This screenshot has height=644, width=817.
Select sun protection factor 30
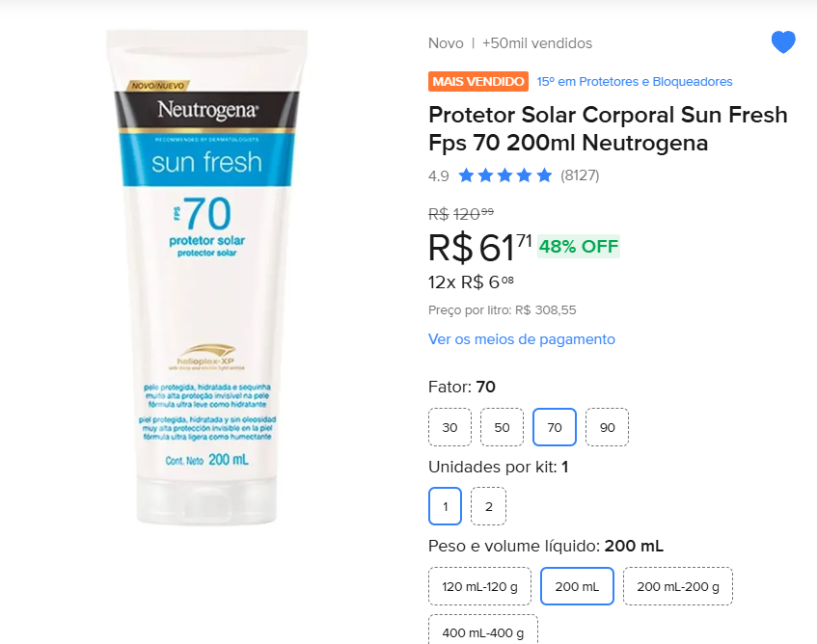(449, 427)
